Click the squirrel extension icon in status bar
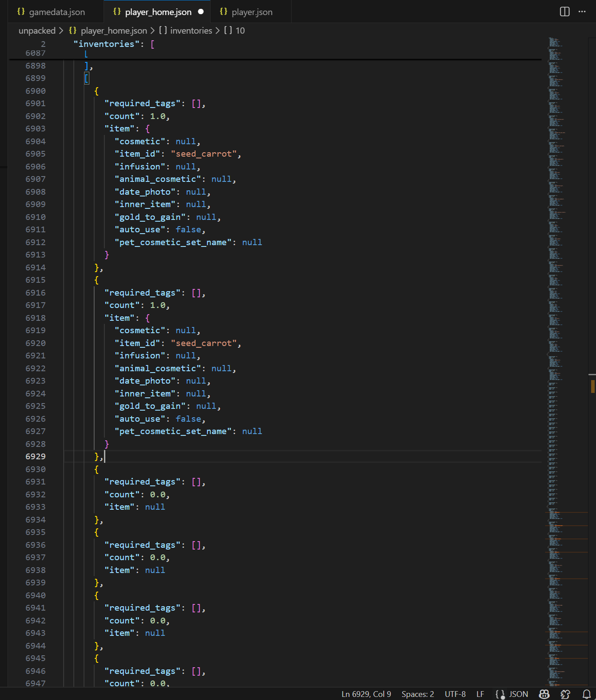The width and height of the screenshot is (596, 700). pos(565,694)
